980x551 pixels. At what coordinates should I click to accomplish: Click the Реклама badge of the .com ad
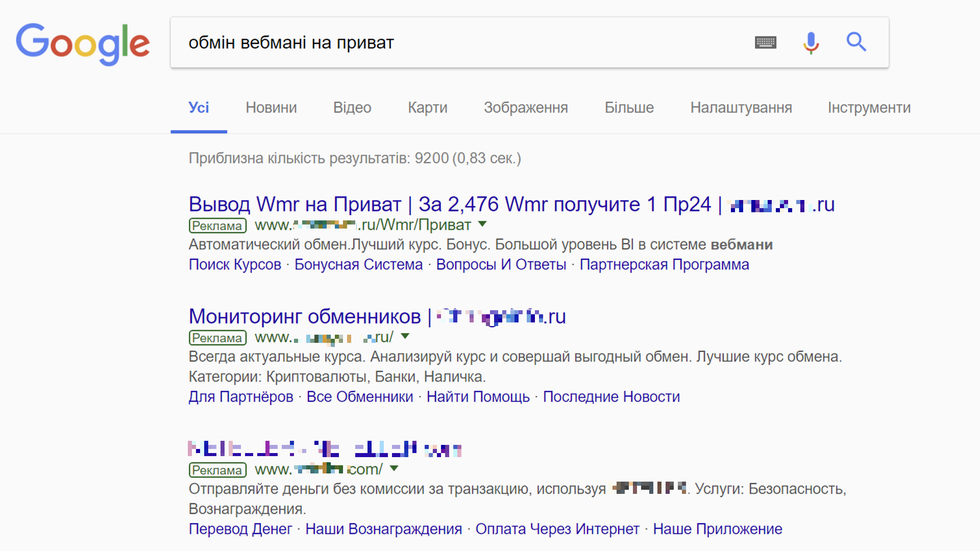click(x=217, y=470)
